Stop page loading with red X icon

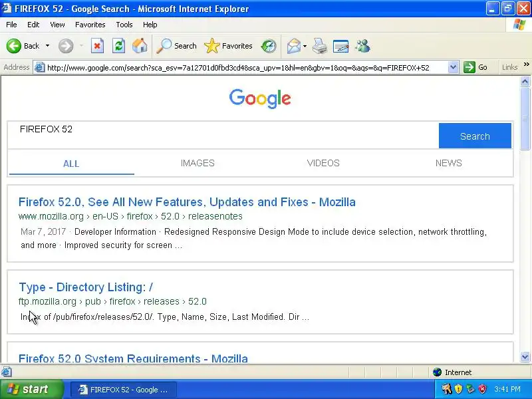(97, 46)
